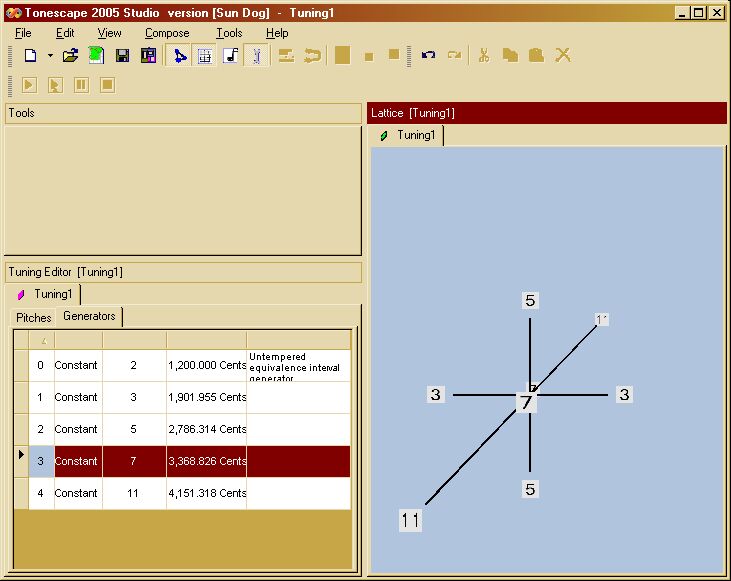Click the Constant cell in row 4
This screenshot has height=581, width=731.
tap(78, 493)
